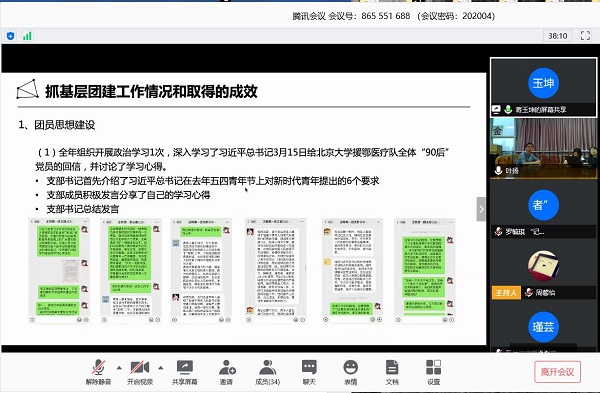Open the 文档 documents panel
The width and height of the screenshot is (600, 393).
[392, 372]
